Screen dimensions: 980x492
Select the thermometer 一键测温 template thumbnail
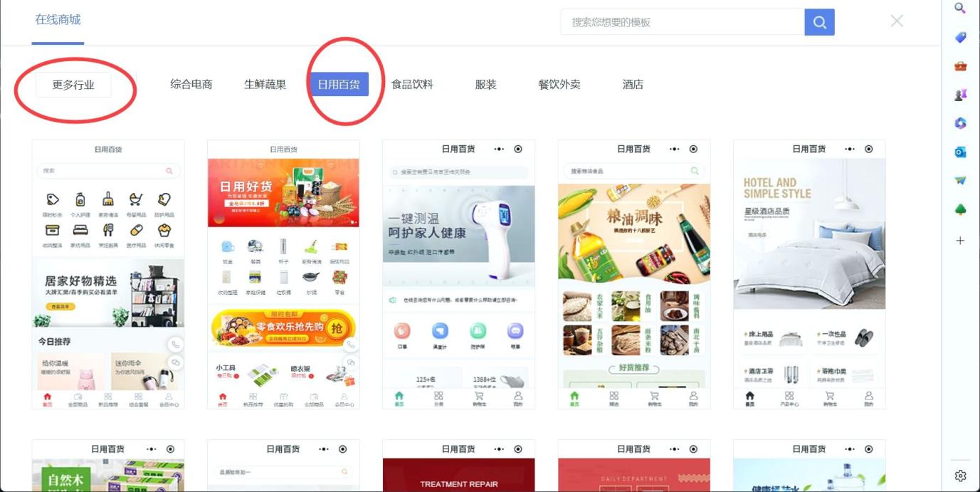point(458,274)
